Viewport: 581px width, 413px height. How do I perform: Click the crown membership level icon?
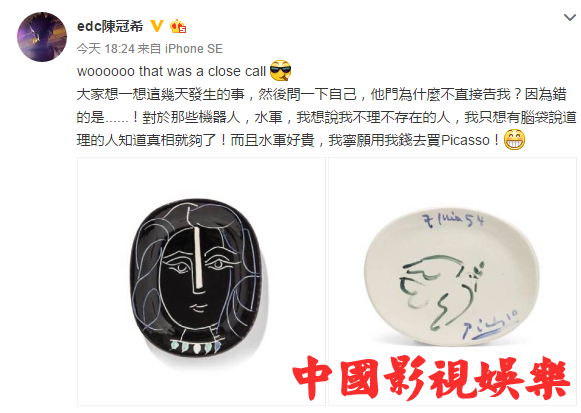(x=178, y=26)
